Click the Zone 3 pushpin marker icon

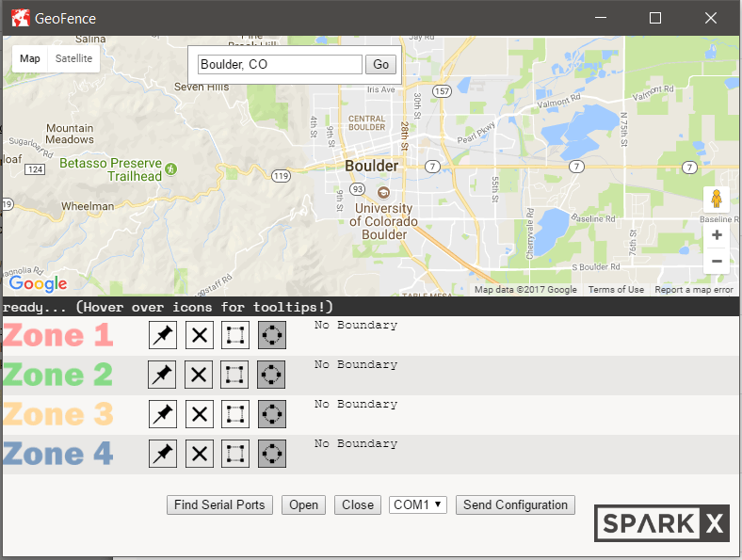[x=163, y=414]
